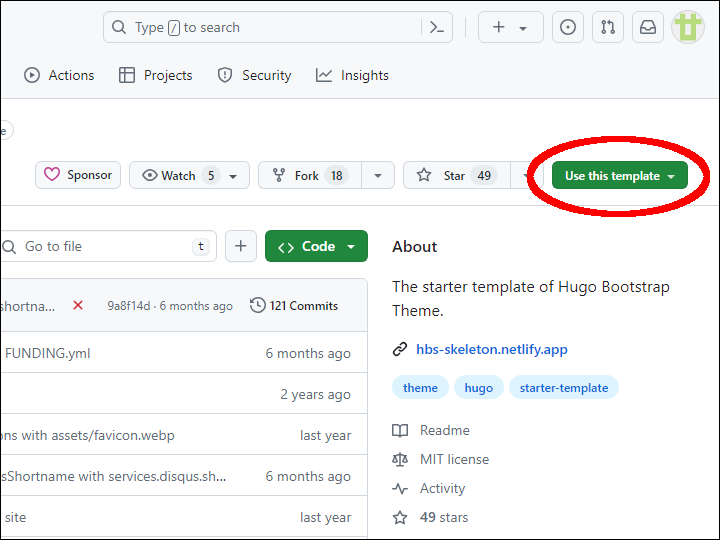Open the Notifications inbox icon

(648, 28)
